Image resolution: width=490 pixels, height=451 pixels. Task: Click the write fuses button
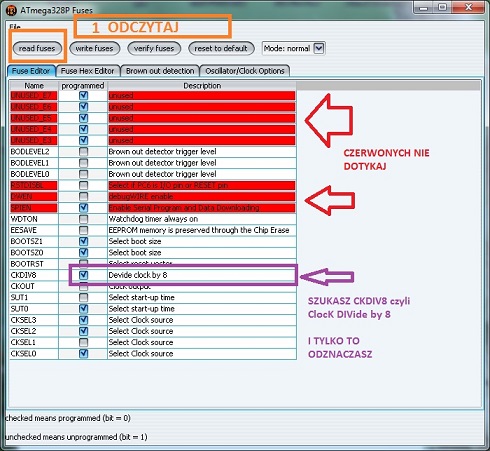coord(94,48)
